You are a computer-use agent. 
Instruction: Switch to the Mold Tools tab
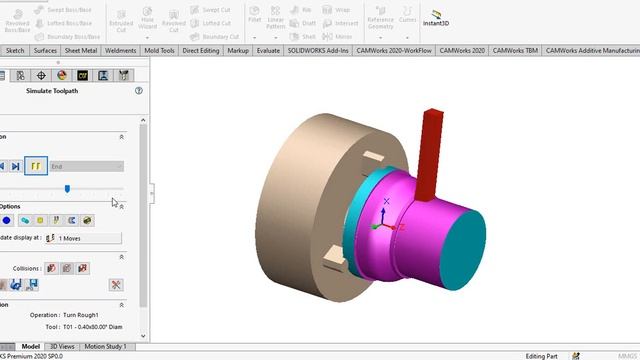click(x=159, y=51)
